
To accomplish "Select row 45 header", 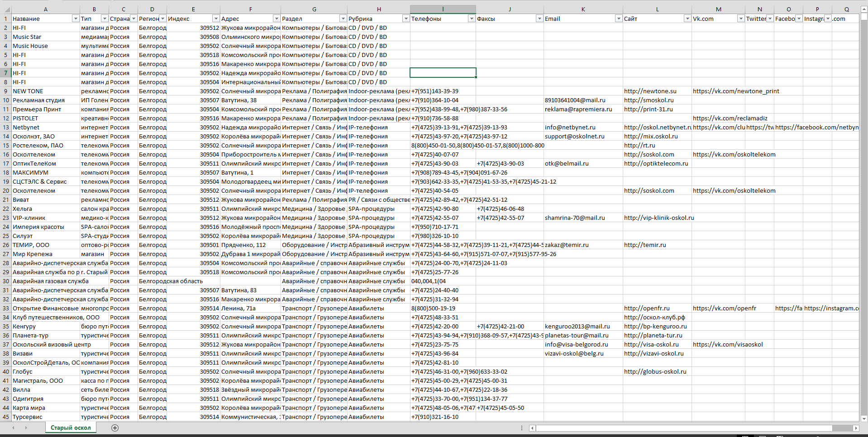I will click(x=5, y=417).
